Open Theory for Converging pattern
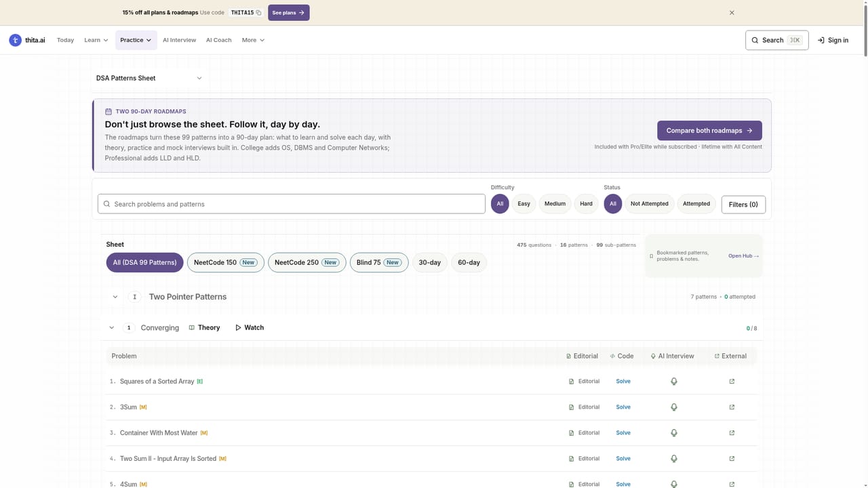 [204, 328]
